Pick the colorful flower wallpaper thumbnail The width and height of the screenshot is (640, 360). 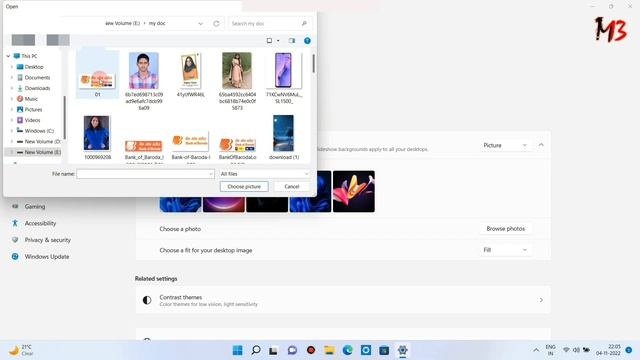[353, 191]
